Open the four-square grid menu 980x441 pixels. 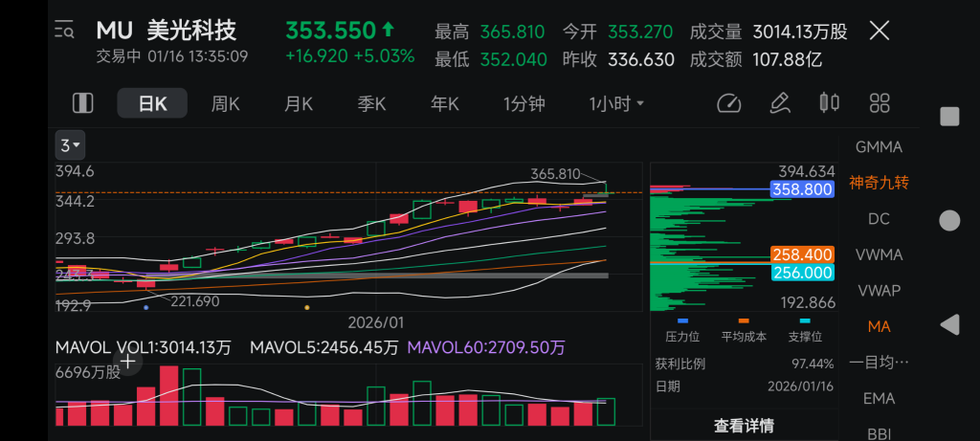click(880, 103)
